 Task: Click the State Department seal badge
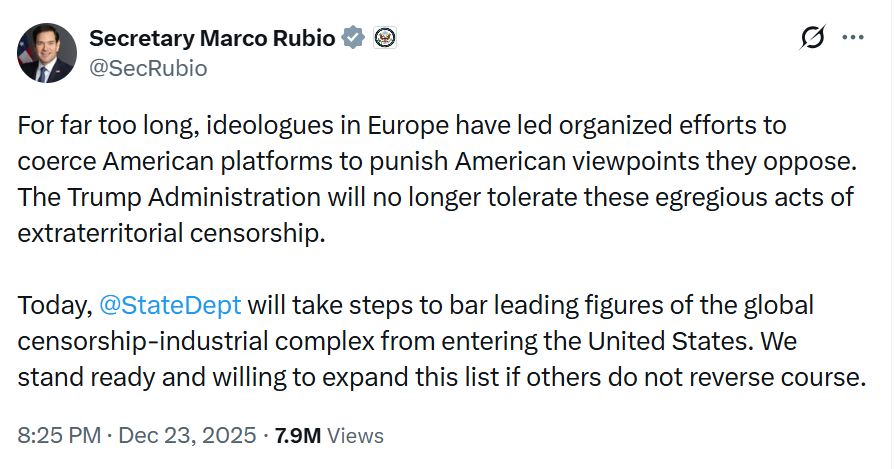(x=385, y=39)
